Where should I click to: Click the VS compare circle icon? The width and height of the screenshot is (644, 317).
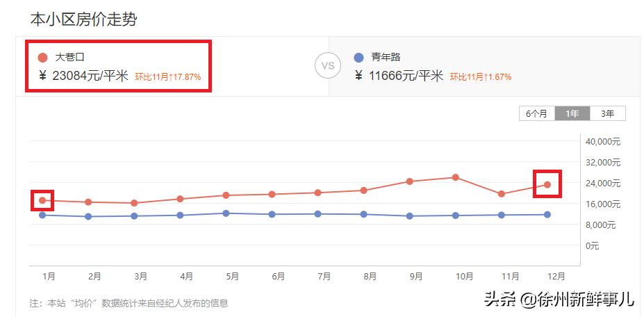tap(328, 66)
